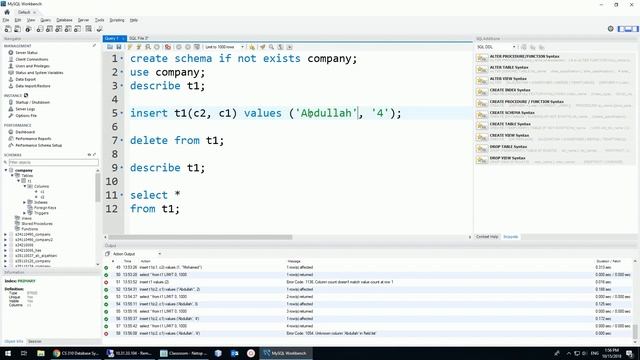
Task: Open the SQL DDL snippets category dropdown
Action: coord(496,47)
